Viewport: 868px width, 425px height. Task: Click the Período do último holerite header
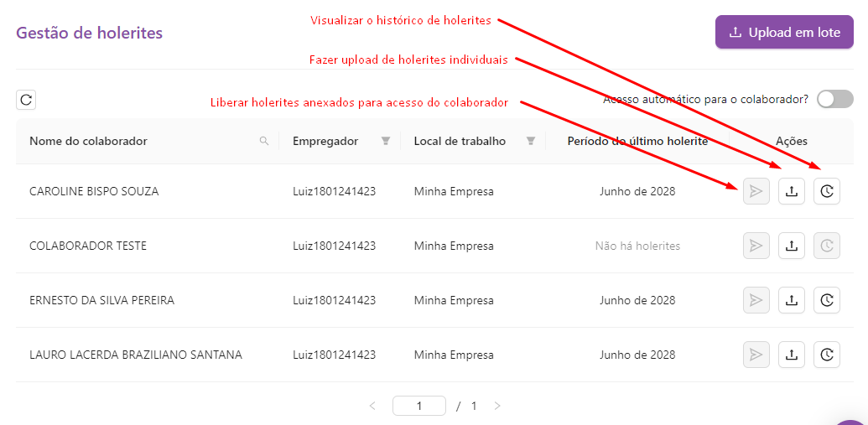[x=637, y=141]
